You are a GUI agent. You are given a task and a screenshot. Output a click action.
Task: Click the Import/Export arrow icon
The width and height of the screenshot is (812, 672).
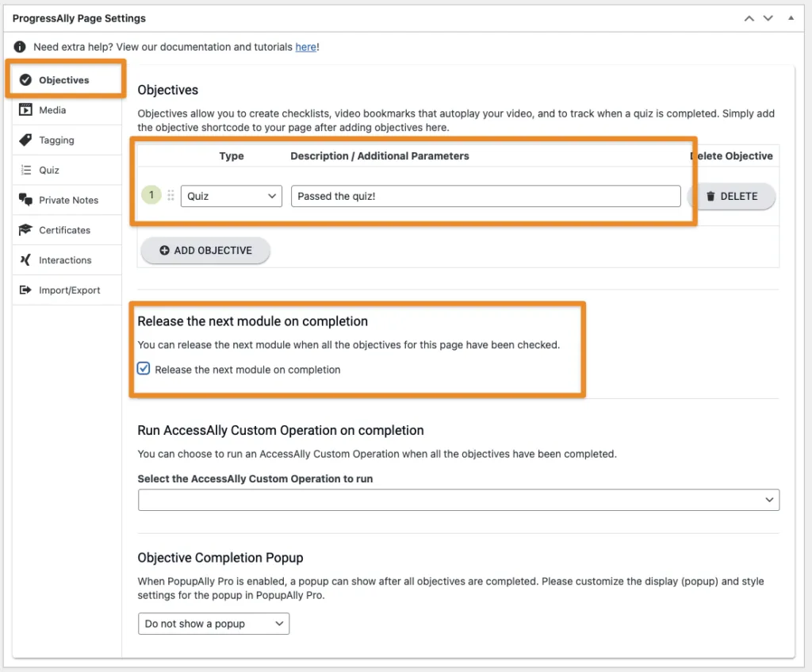[25, 290]
